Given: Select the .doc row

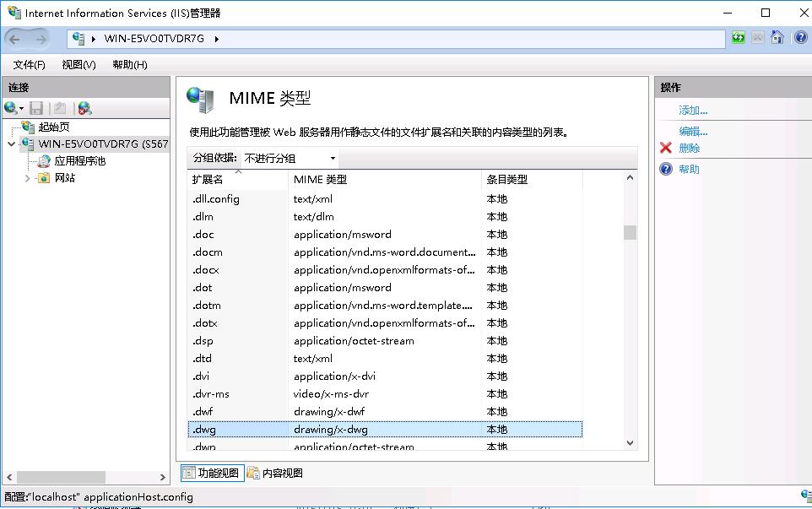Looking at the screenshot, I should [385, 234].
